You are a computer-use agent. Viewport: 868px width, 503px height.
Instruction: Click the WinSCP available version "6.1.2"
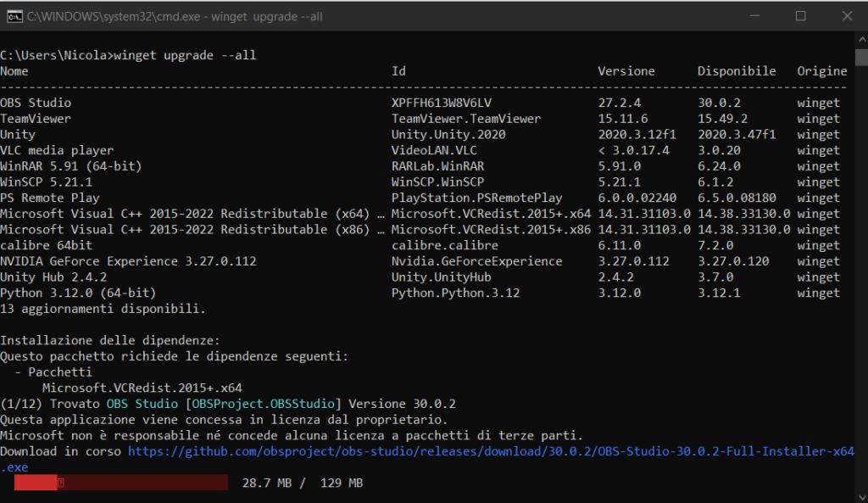click(715, 182)
